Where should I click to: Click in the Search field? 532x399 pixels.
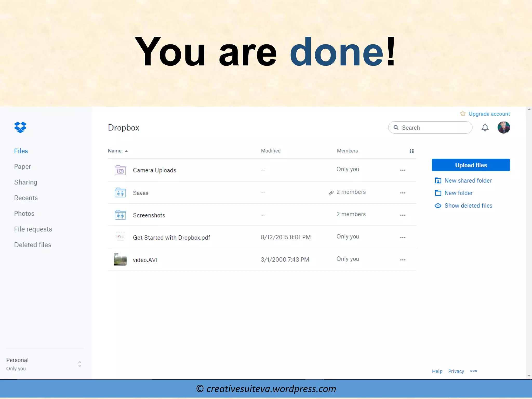430,128
